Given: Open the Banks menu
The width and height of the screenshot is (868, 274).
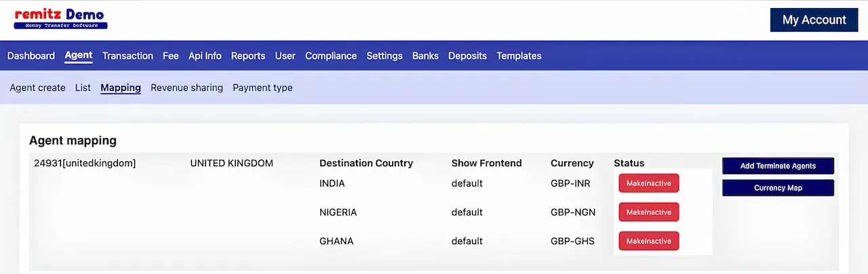Looking at the screenshot, I should click(x=425, y=56).
